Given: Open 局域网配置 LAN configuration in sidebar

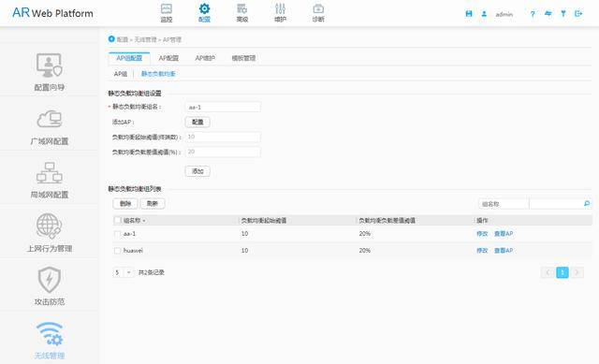Looking at the screenshot, I should pyautogui.click(x=50, y=180).
